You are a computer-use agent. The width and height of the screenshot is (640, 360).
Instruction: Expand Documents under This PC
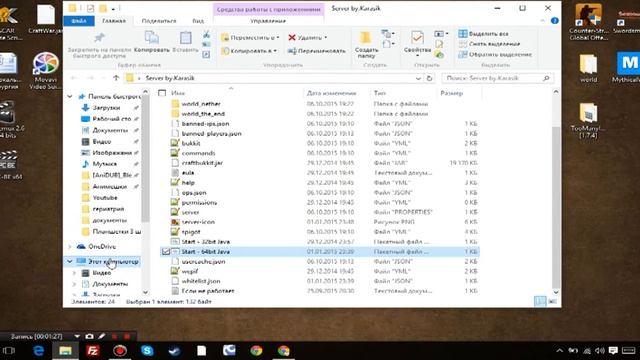75,284
